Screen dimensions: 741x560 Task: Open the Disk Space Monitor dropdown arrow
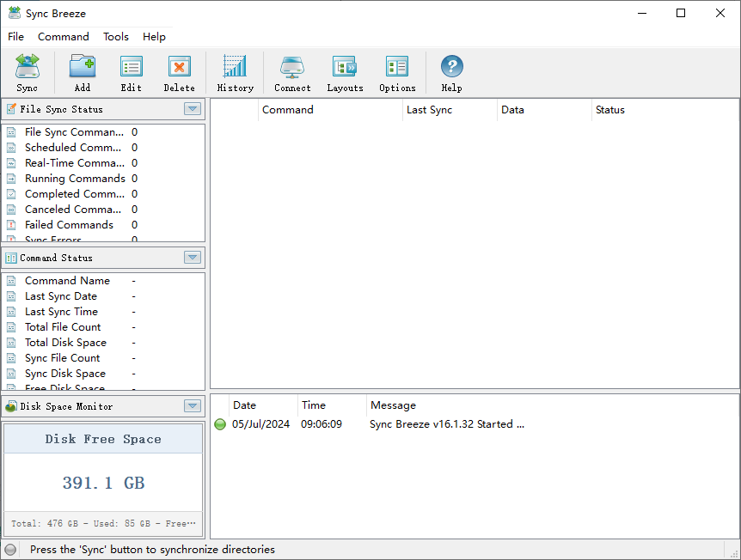pos(193,406)
